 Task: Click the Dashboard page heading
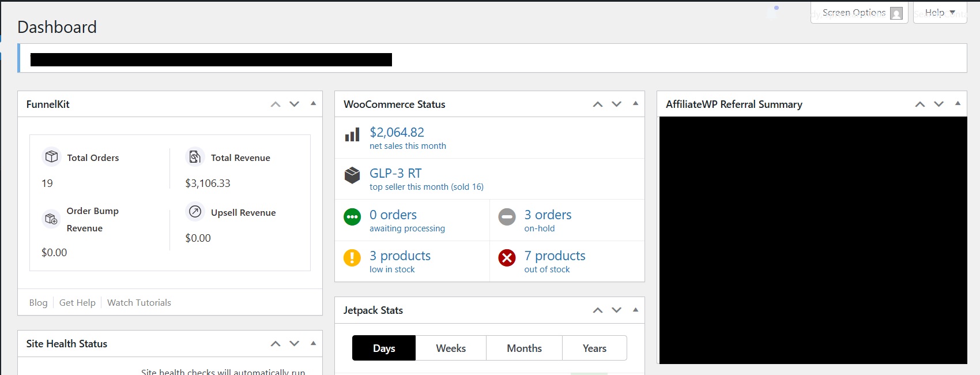(57, 27)
